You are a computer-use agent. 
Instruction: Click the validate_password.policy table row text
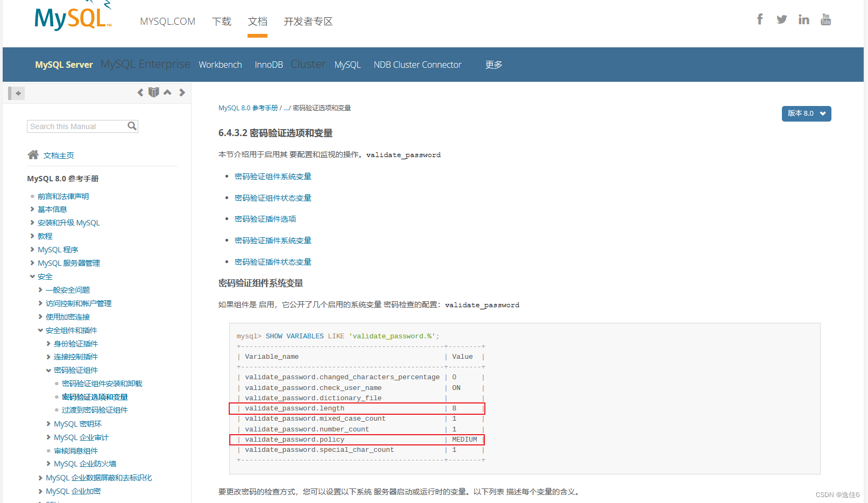click(x=294, y=440)
